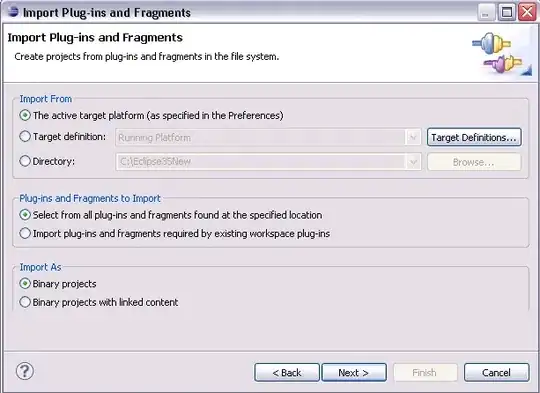
Task: Choose the Directory radio button
Action: click(25, 161)
